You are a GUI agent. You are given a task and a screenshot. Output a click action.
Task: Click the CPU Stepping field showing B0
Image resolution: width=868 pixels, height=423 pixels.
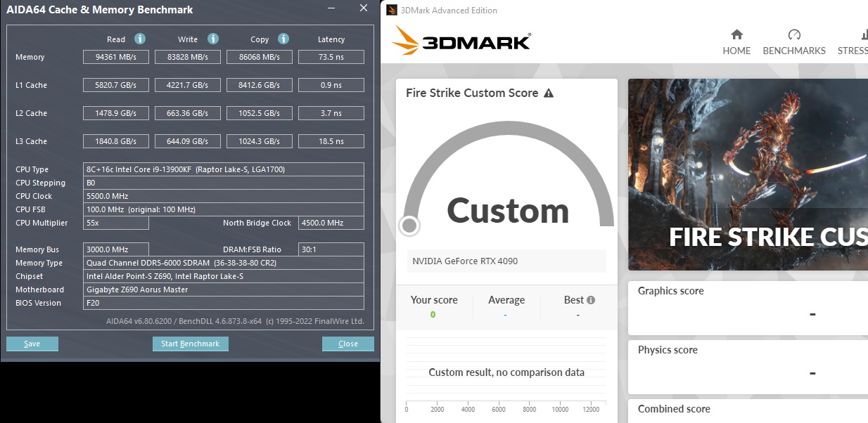224,183
